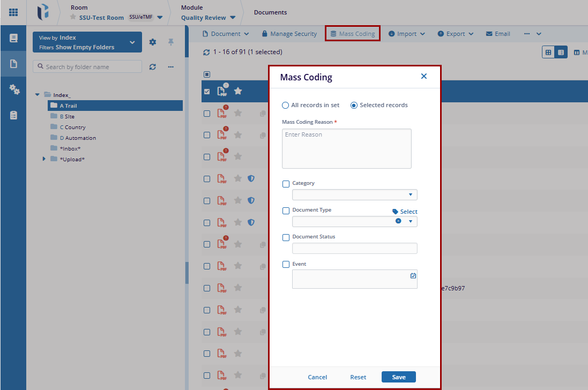The height and width of the screenshot is (390, 588).
Task: Open the Category dropdown list
Action: click(x=410, y=195)
